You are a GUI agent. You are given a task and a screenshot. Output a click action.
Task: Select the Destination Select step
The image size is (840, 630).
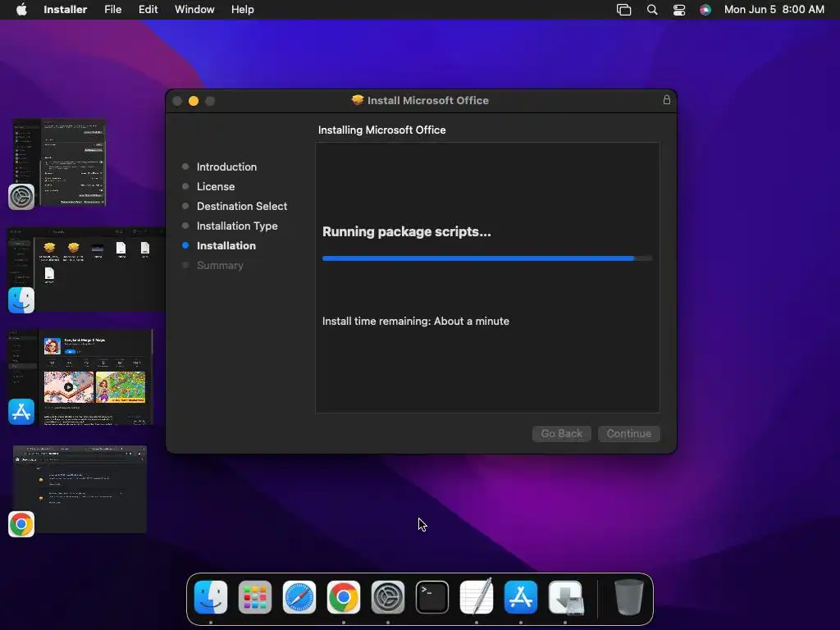[242, 206]
